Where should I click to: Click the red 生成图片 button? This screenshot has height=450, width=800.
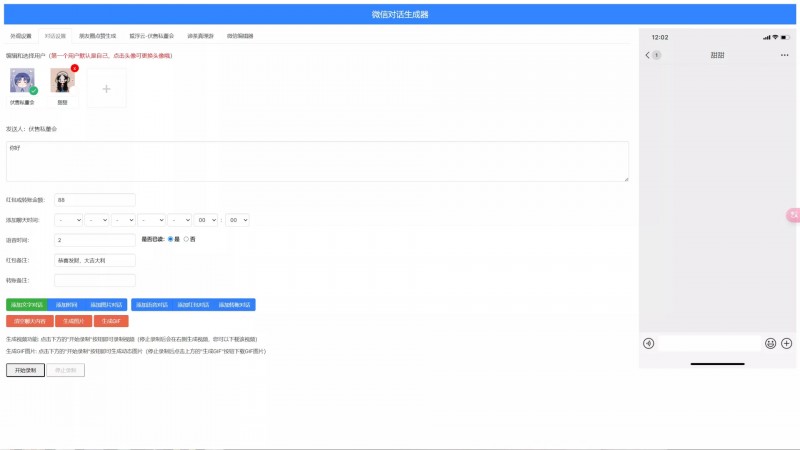[73, 321]
